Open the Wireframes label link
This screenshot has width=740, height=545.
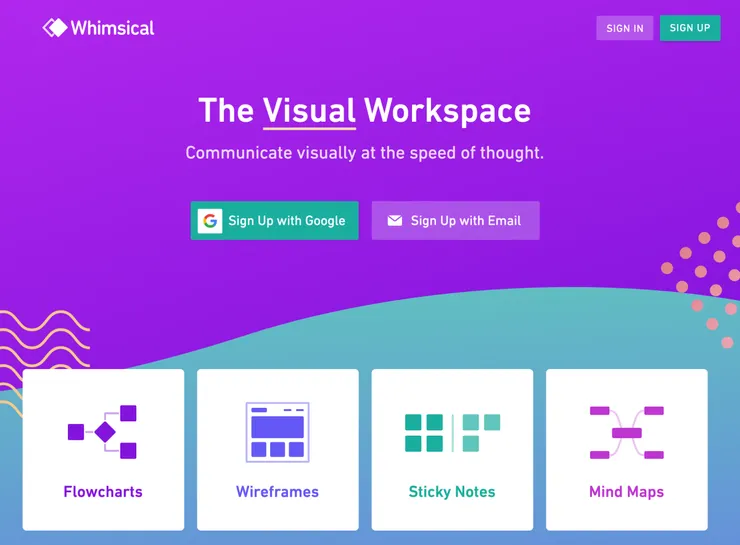278,492
